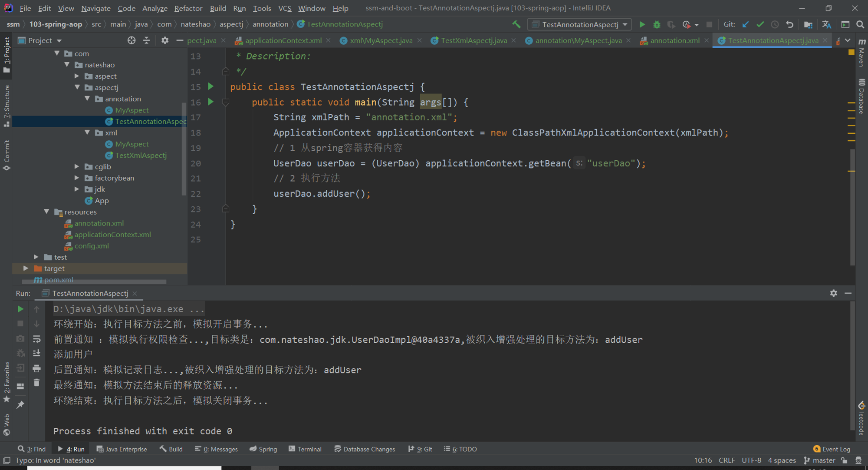
Task: Print the Run console output
Action: tap(36, 368)
